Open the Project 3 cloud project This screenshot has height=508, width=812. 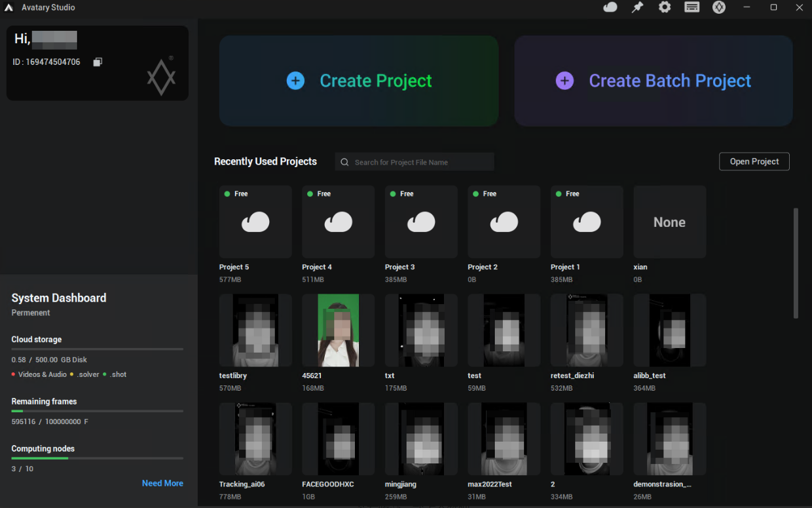coord(421,222)
